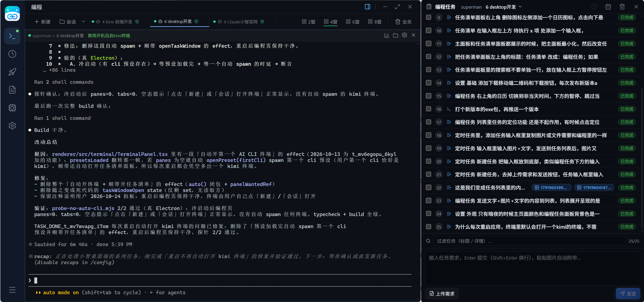Open folder icon in terminal pane header
This screenshot has height=302, width=644.
[x=396, y=35]
